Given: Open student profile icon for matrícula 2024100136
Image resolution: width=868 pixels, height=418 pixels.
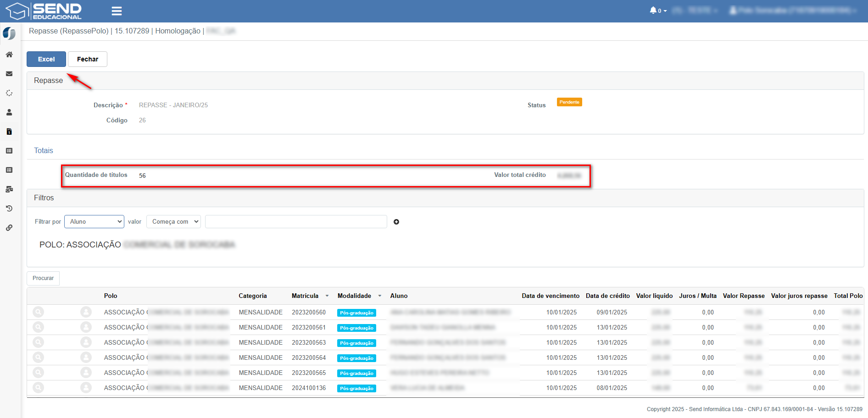Looking at the screenshot, I should (x=86, y=388).
